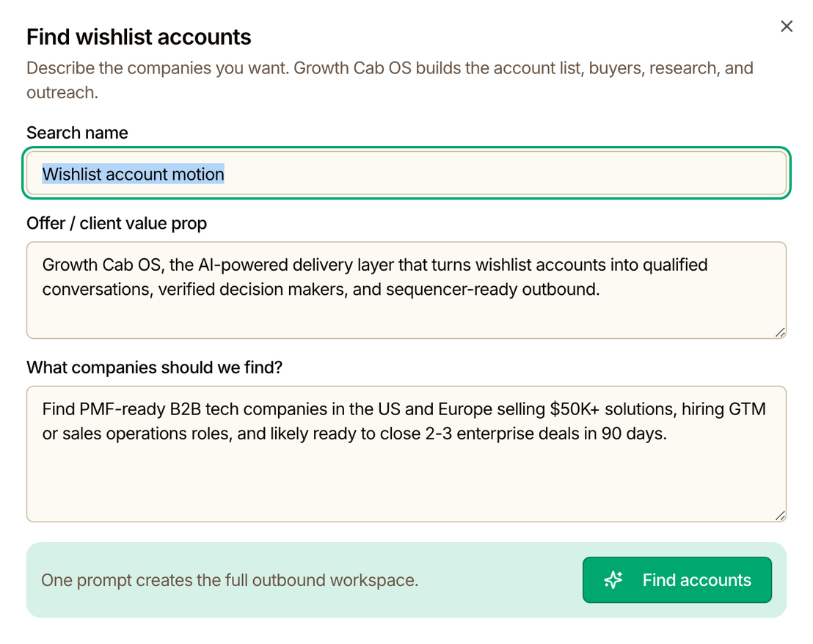Image resolution: width=813 pixels, height=644 pixels.
Task: Click the resize handle of the offer textarea
Action: [780, 332]
